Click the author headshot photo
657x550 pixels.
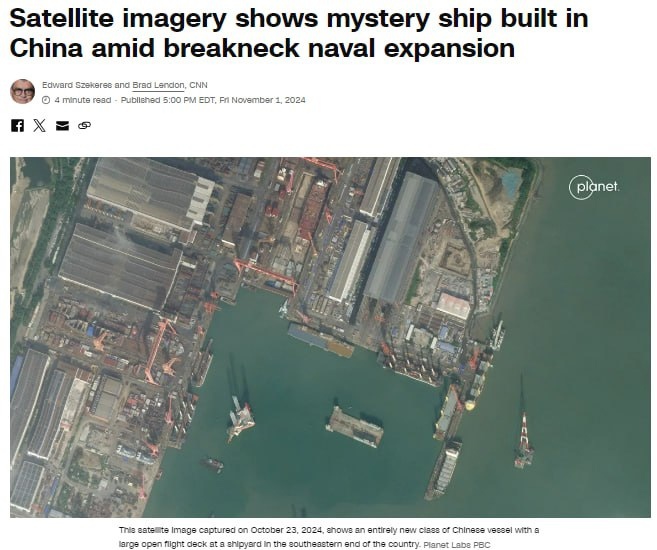[23, 91]
